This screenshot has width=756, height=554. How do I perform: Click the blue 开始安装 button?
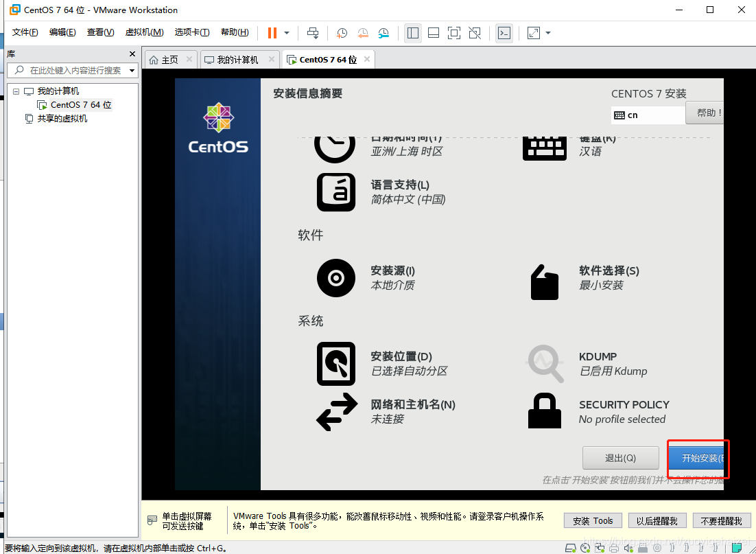pyautogui.click(x=697, y=458)
